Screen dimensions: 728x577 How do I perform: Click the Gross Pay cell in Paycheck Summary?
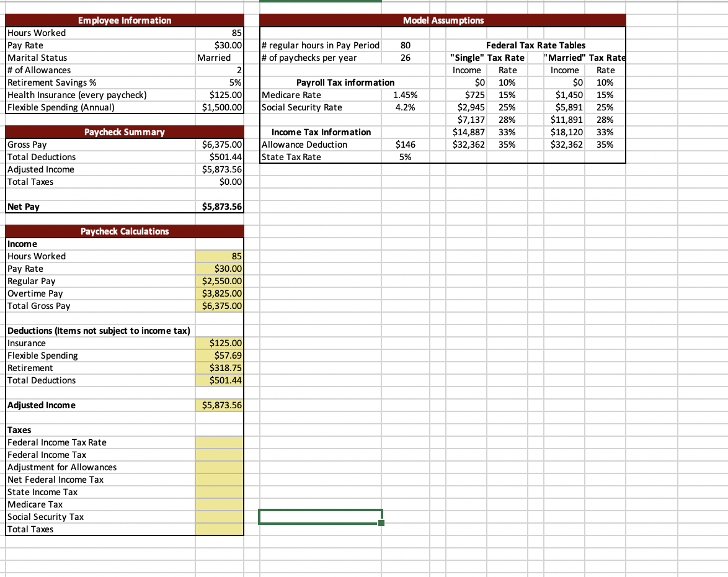pyautogui.click(x=219, y=145)
